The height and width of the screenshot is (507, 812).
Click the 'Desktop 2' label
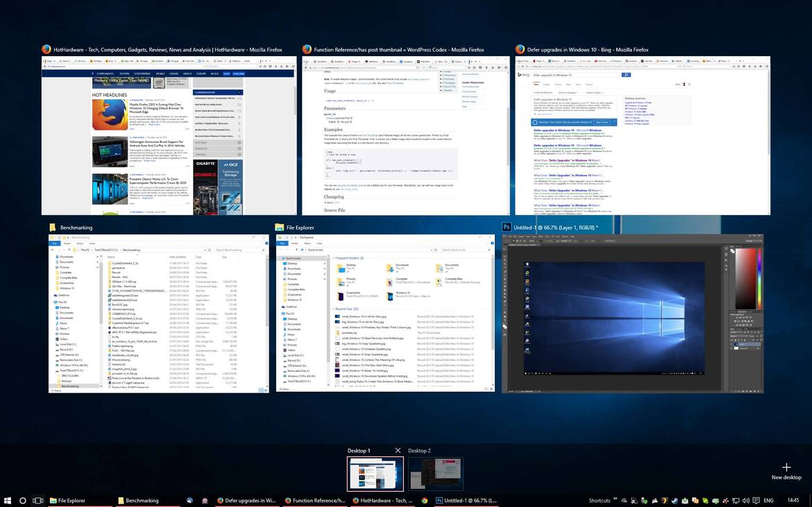click(x=419, y=451)
